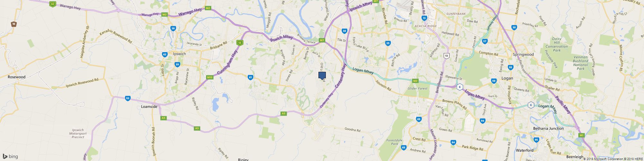Viewport: 644px width, 161px height.
Task: Click the green route 15 shield
Action: coord(239,43)
